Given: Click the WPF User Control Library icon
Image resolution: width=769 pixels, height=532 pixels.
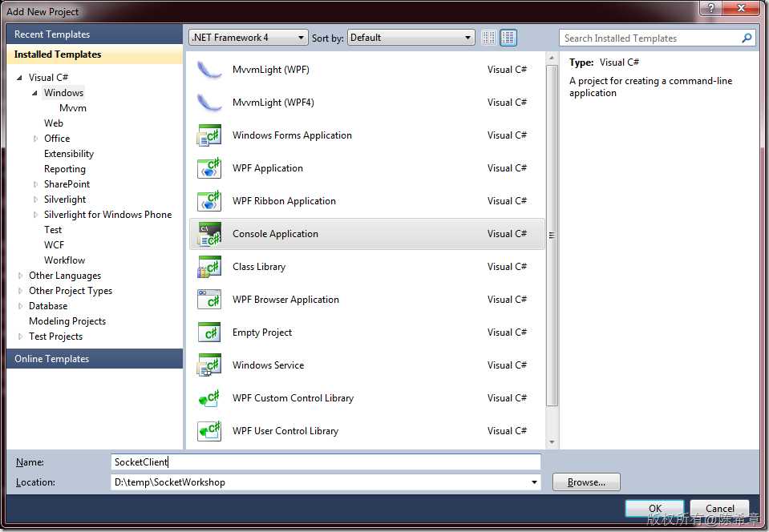Looking at the screenshot, I should pos(209,430).
